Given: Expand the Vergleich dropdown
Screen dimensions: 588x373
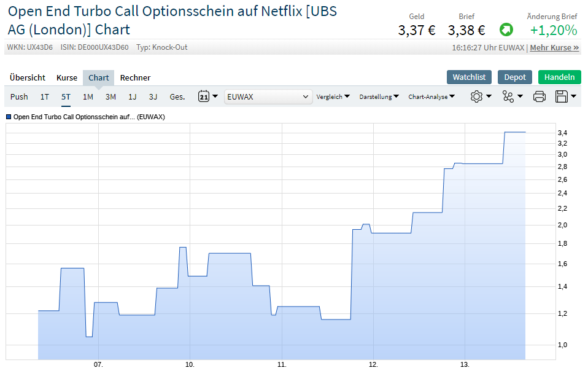Looking at the screenshot, I should tap(333, 96).
